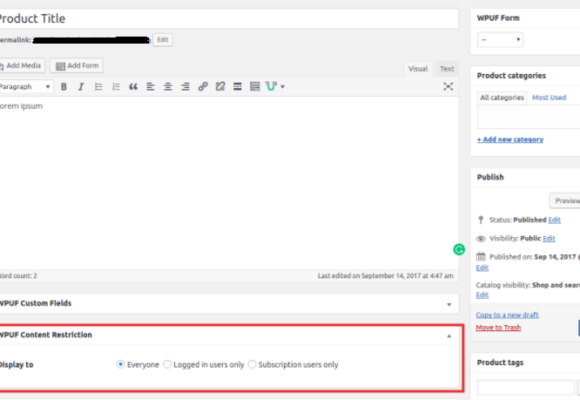580x400 pixels.
Task: Align text left
Action: coord(150,87)
